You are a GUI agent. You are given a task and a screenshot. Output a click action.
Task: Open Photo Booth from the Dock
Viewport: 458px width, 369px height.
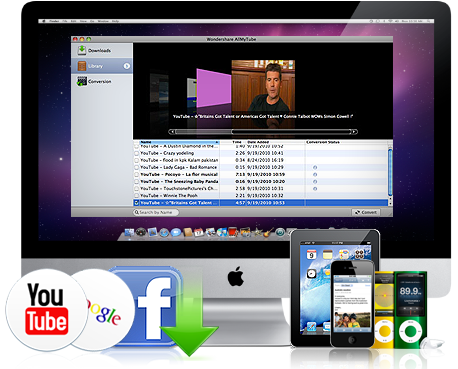[233, 232]
